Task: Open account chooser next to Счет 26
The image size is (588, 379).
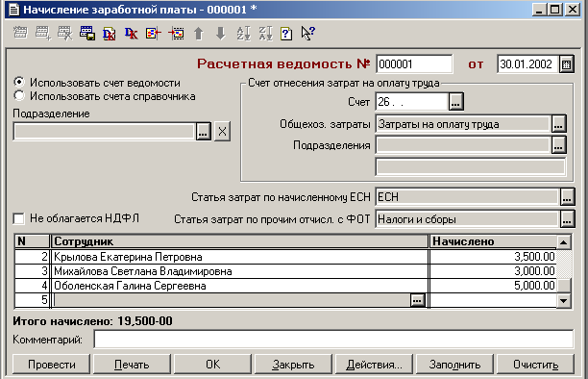Action: tap(455, 102)
